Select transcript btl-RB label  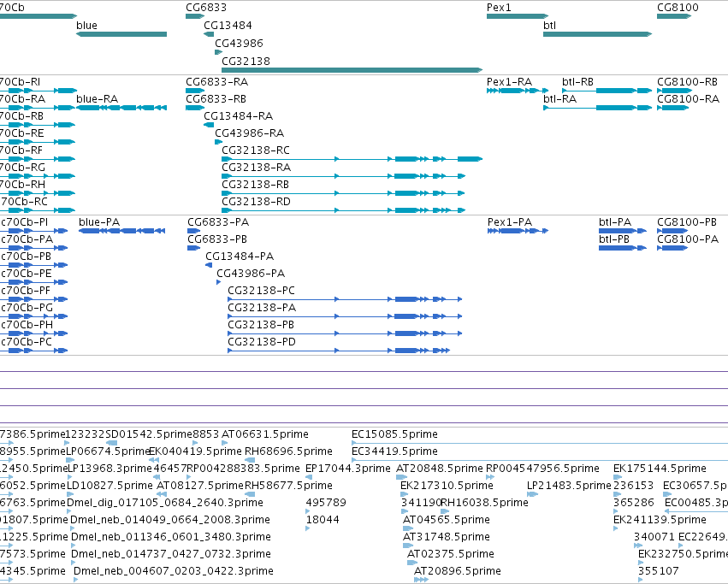pos(577,82)
